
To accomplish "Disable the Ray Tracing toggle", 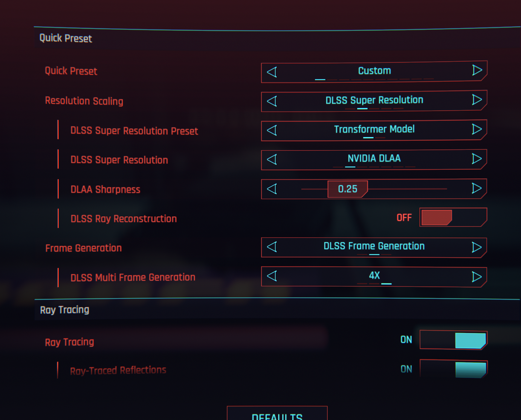I will [453, 340].
